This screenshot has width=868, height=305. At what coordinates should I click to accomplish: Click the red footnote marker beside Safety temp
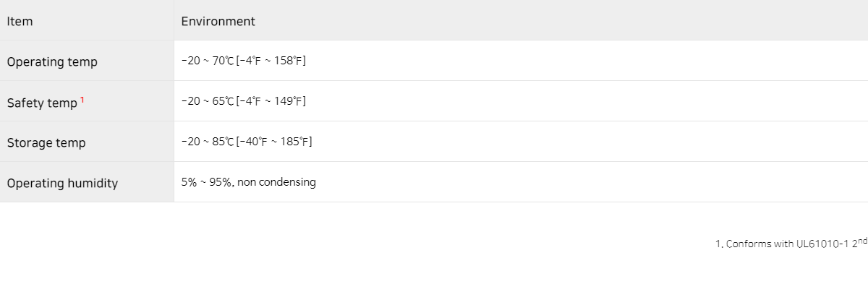click(x=82, y=100)
